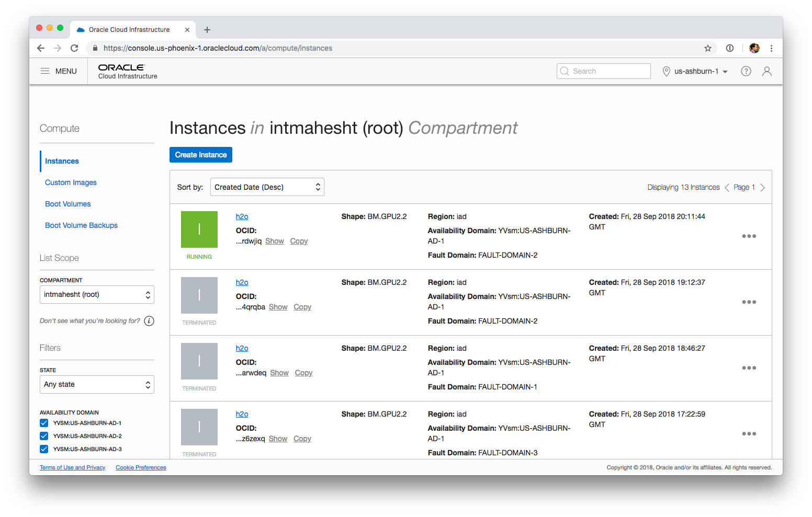This screenshot has width=812, height=517.
Task: Click grey TERMINATED icon for ...arwdeq instance
Action: (x=199, y=361)
